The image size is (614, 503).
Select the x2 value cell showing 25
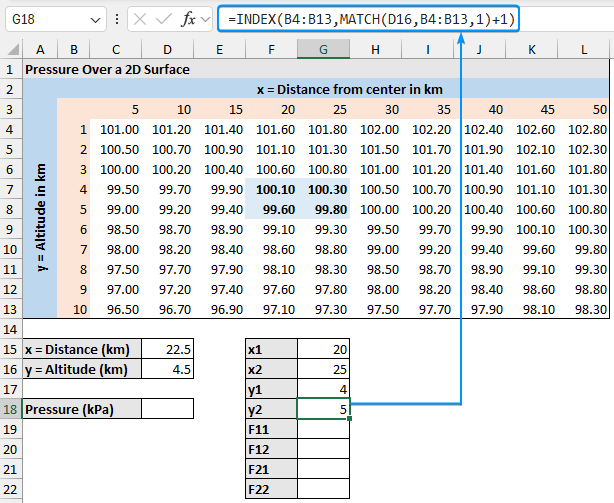pos(323,369)
